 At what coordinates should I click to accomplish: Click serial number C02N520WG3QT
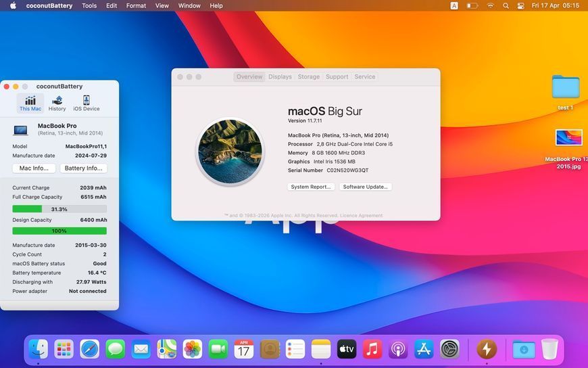click(x=347, y=170)
